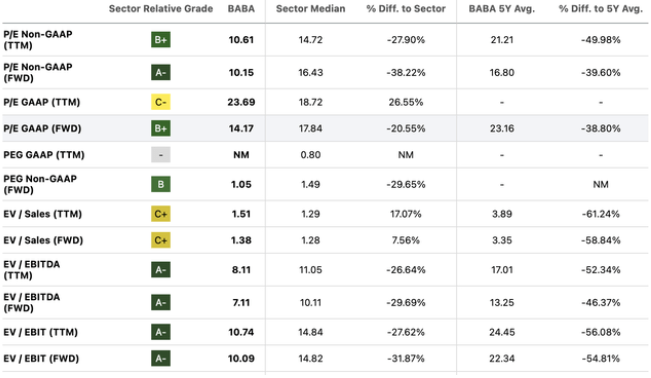This screenshot has width=651, height=378.
Task: Select the BABA 5Y Avg. column header
Action: pos(502,9)
